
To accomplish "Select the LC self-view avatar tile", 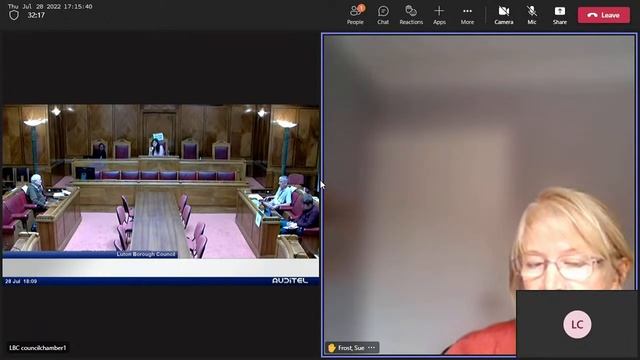I will pyautogui.click(x=577, y=324).
